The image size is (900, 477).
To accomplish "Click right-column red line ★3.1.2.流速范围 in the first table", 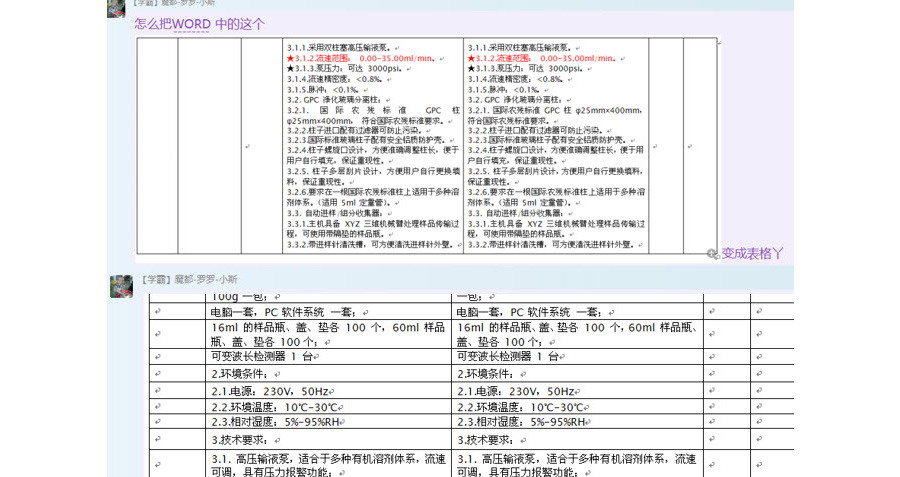I will 546,59.
